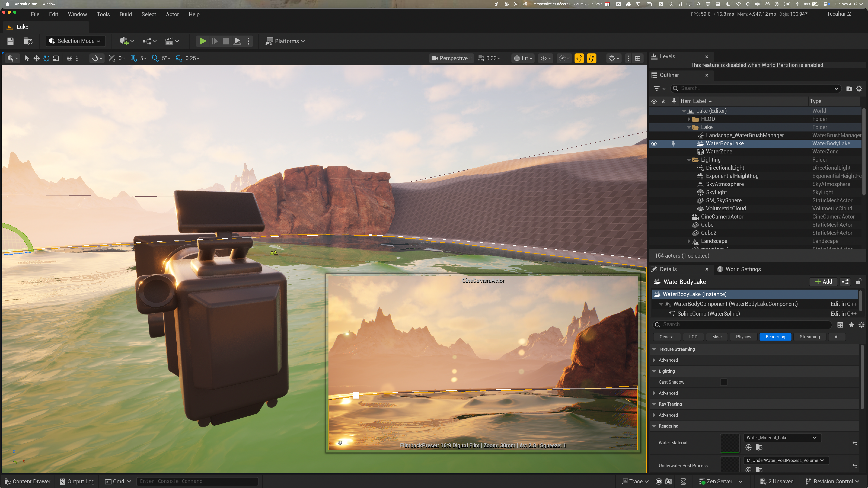Viewport: 868px width, 488px height.
Task: Browse to Water Material in Content Browser
Action: [x=759, y=447]
